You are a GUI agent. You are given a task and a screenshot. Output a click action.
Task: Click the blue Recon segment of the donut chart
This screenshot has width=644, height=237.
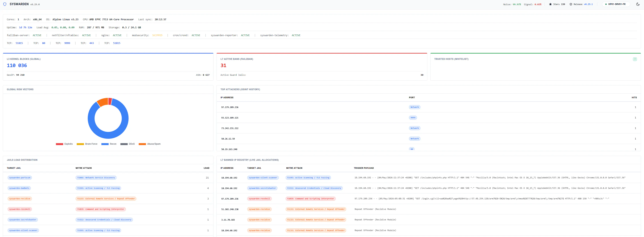tap(108, 135)
